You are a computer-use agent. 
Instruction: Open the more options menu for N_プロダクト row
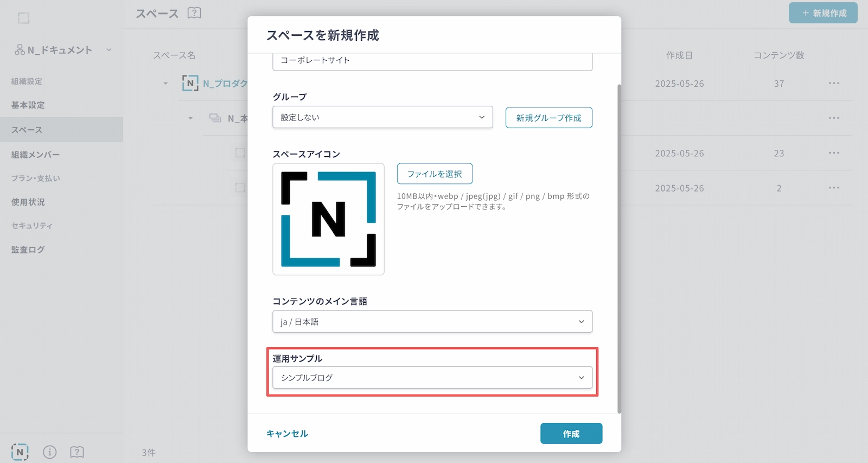pos(834,84)
